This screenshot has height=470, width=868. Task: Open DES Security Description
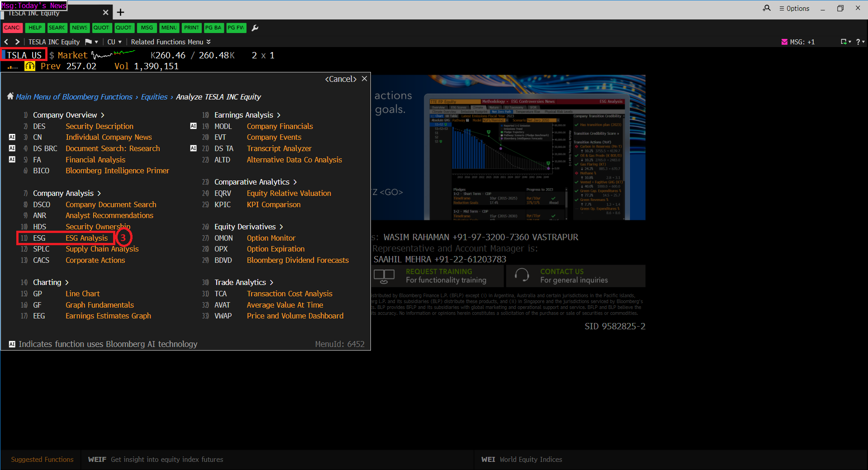(83, 126)
